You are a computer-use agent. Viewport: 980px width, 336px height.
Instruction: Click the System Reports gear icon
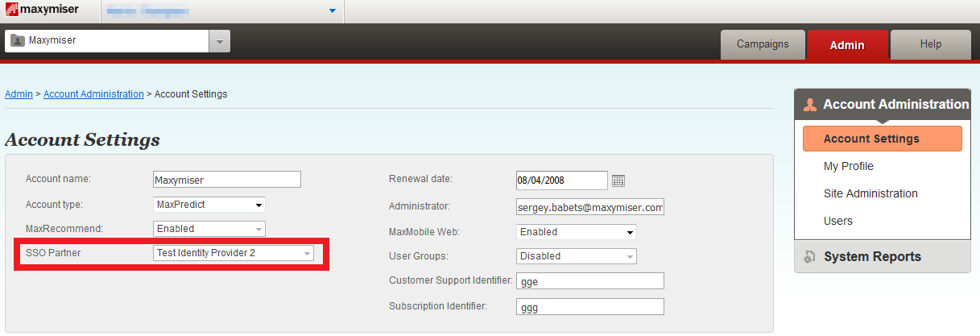(x=810, y=257)
